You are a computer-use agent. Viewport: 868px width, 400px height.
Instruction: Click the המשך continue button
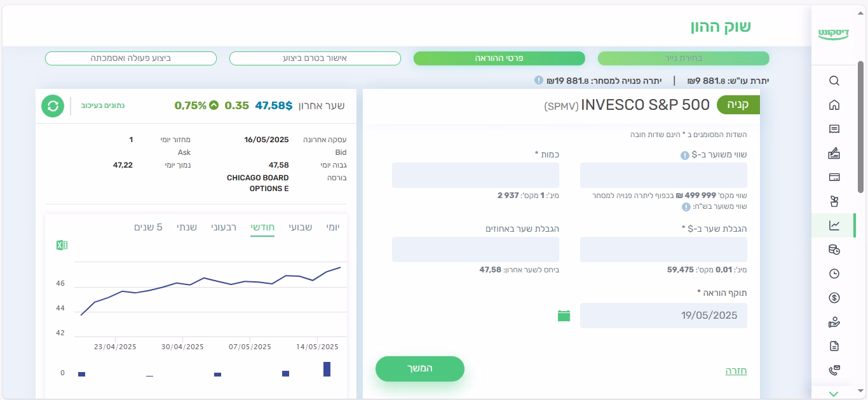coord(420,369)
